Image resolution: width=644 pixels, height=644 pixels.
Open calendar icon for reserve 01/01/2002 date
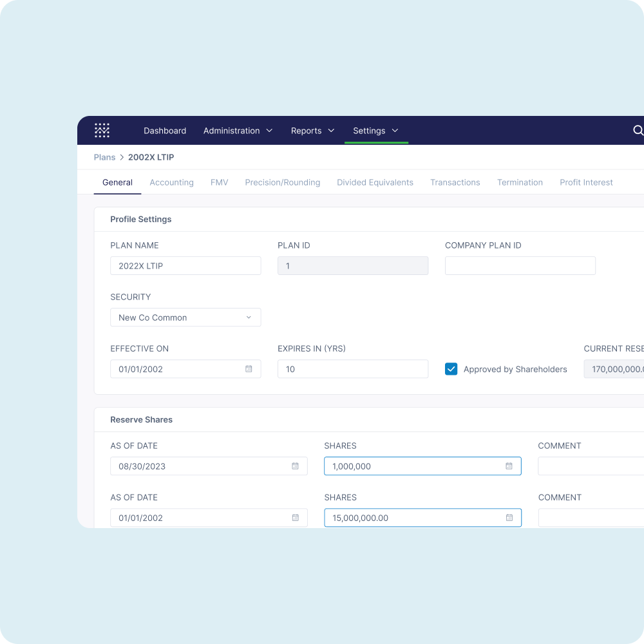pyautogui.click(x=295, y=517)
